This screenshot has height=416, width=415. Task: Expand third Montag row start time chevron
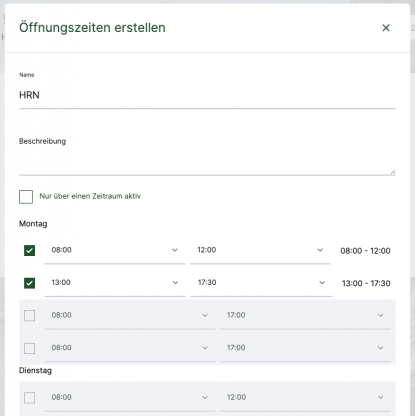pyautogui.click(x=205, y=315)
